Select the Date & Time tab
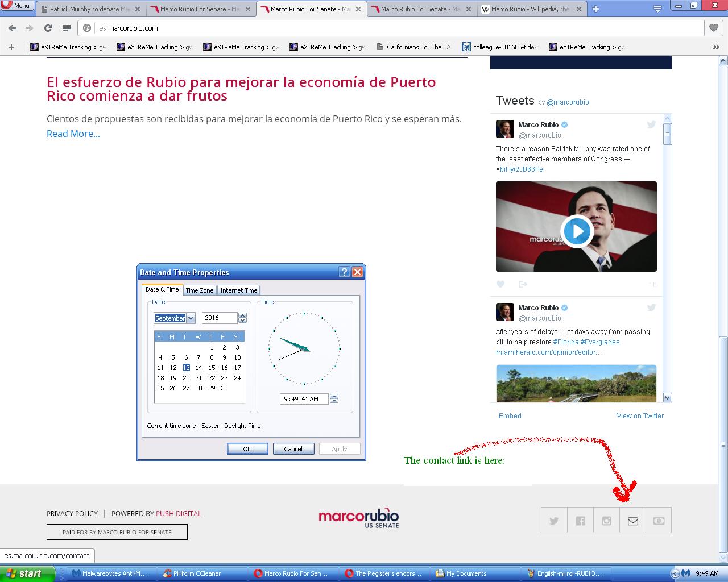 point(162,289)
